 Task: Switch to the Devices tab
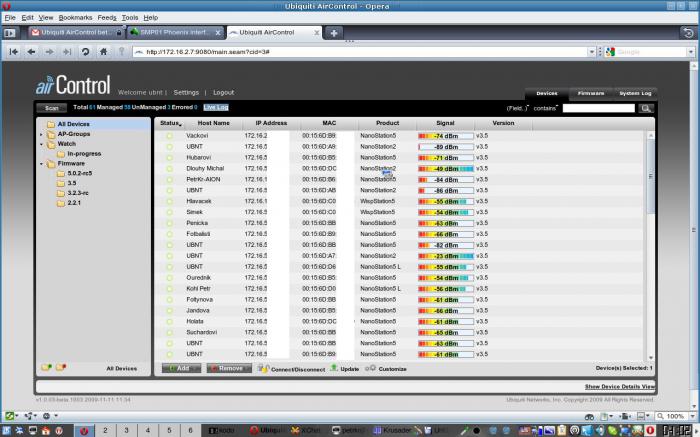point(546,93)
